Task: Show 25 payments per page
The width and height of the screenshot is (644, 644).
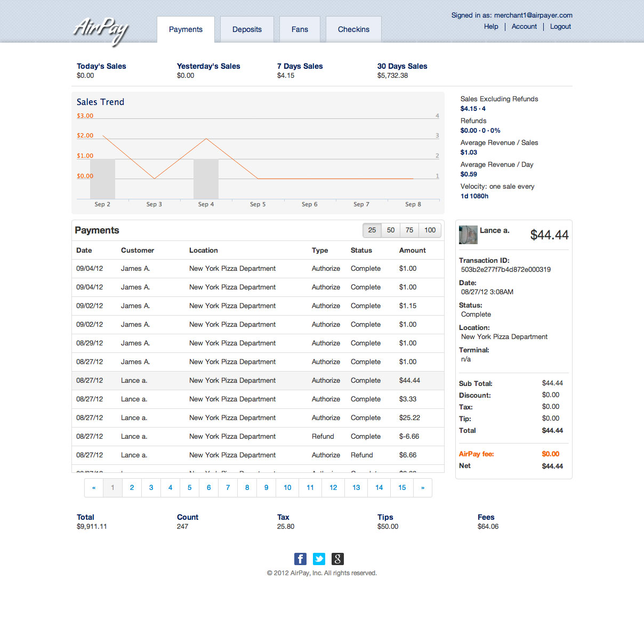Action: [x=372, y=230]
